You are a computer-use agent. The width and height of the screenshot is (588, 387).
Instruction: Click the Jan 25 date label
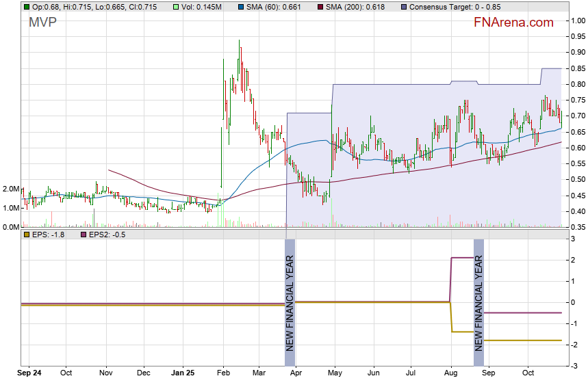183,374
